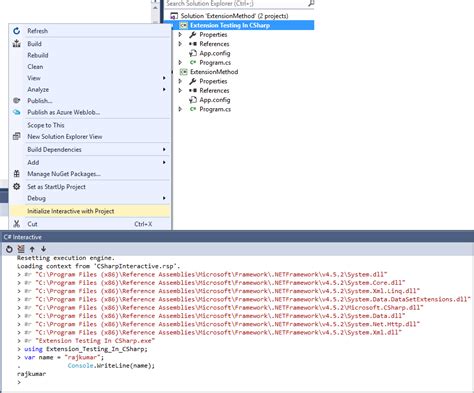The height and width of the screenshot is (393, 474).
Task: Choose Rebuild in the context menu
Action: click(90, 55)
